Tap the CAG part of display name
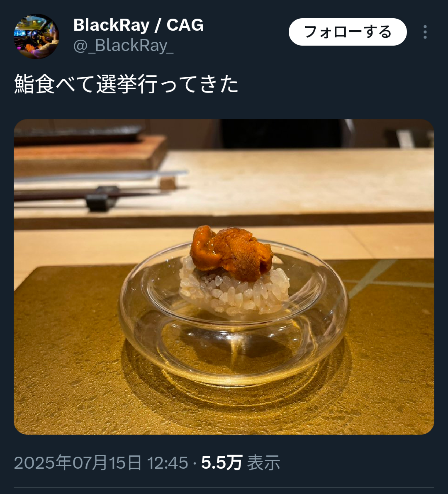Viewport: 448px width, 494px height. click(x=185, y=25)
